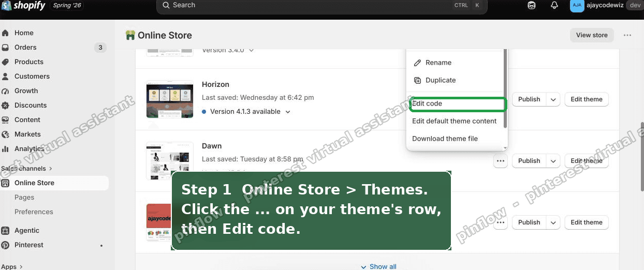Open the ajaycode theme thumbnail
The height and width of the screenshot is (270, 644).
159,222
